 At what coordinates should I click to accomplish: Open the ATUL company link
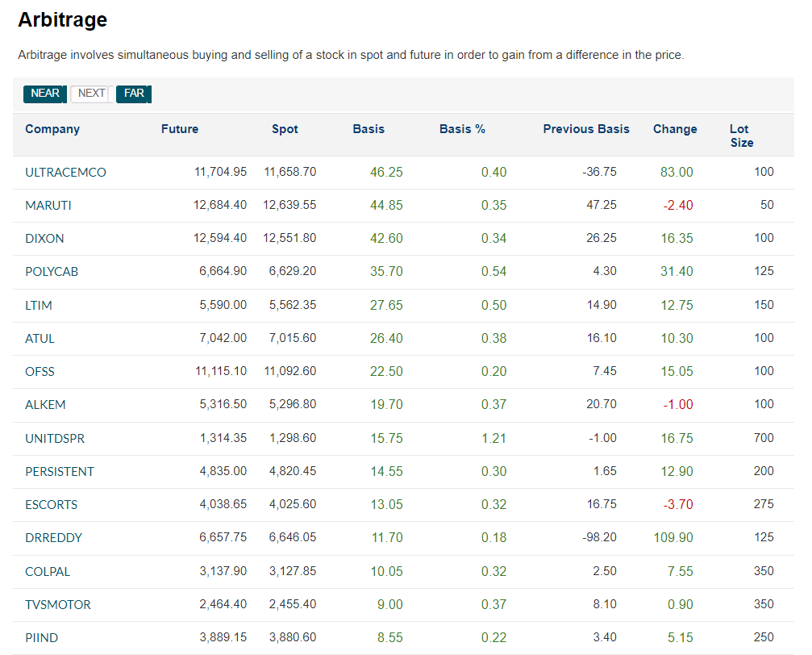40,339
